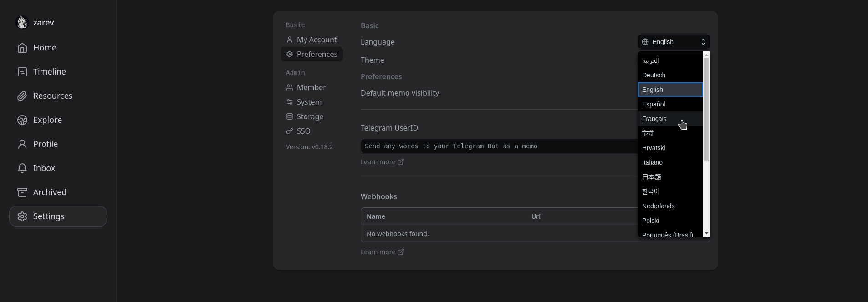The width and height of the screenshot is (868, 302).
Task: Click the globe icon in Language selector
Action: [645, 42]
